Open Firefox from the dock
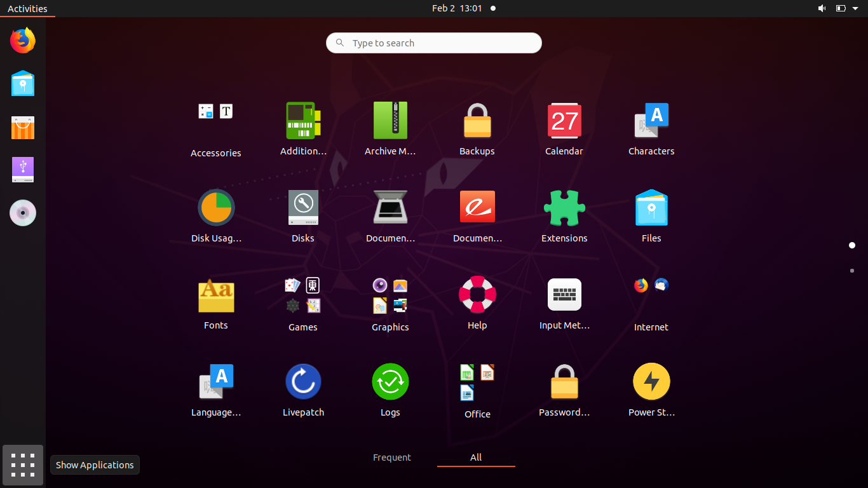Image resolution: width=868 pixels, height=488 pixels. pyautogui.click(x=23, y=41)
